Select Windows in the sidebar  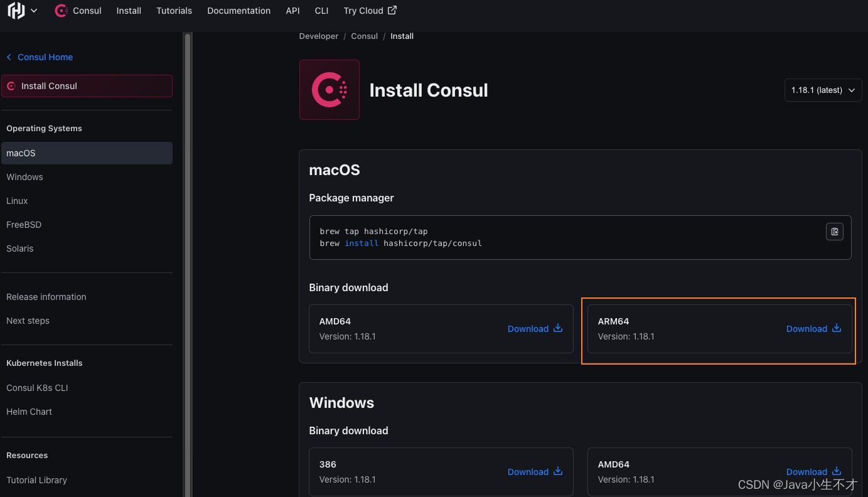pos(24,177)
